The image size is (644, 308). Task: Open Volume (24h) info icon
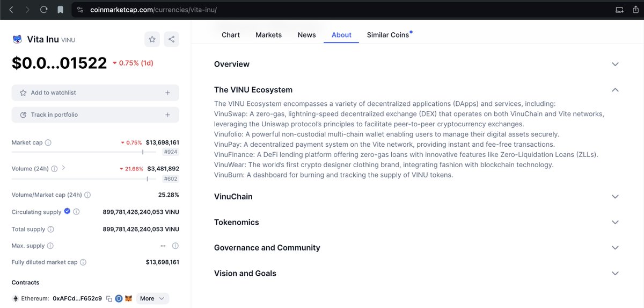point(54,169)
